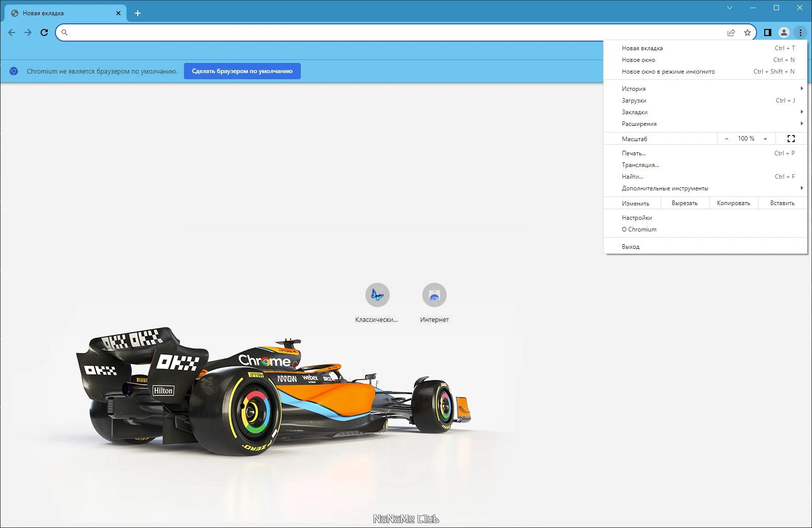
Task: Expand the Закладки submenu
Action: click(705, 112)
